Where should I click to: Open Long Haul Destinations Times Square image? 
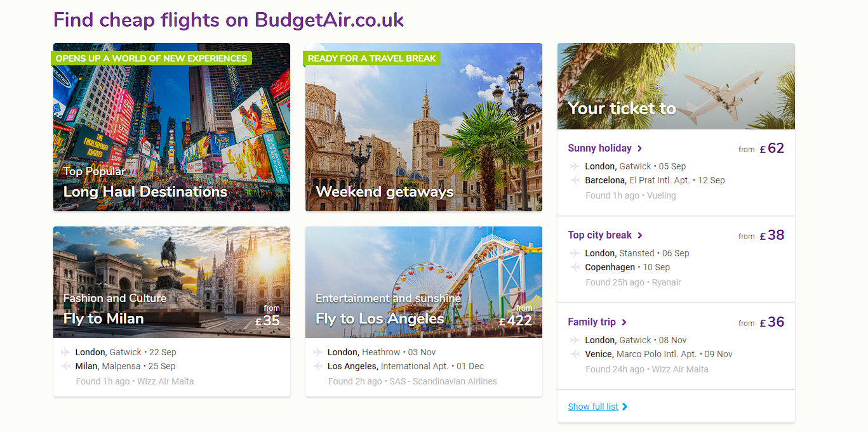(171, 127)
